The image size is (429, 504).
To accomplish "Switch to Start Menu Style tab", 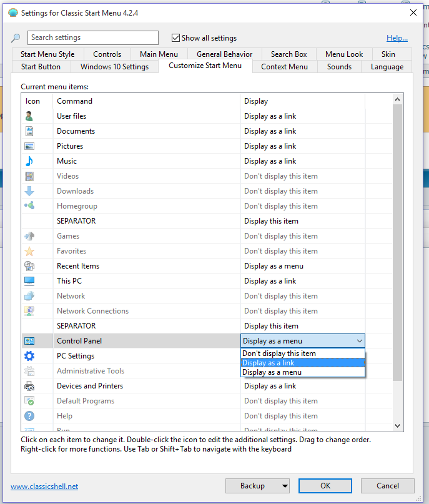I will pos(47,54).
